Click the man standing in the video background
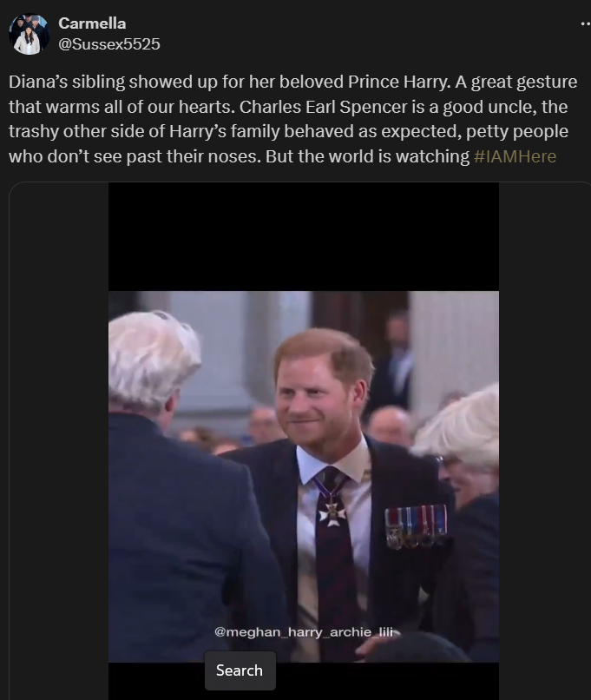Screen dimensions: 591x700 coord(397,361)
